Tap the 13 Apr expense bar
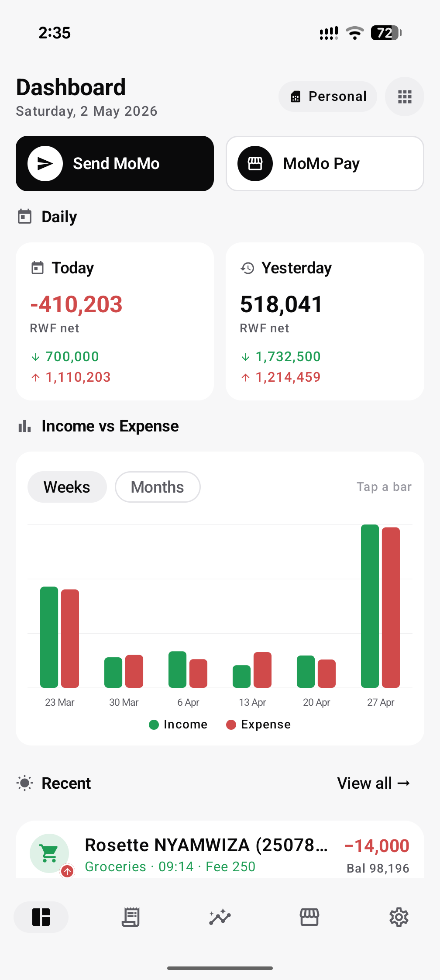Screen dimensions: 440x980 click(x=262, y=670)
